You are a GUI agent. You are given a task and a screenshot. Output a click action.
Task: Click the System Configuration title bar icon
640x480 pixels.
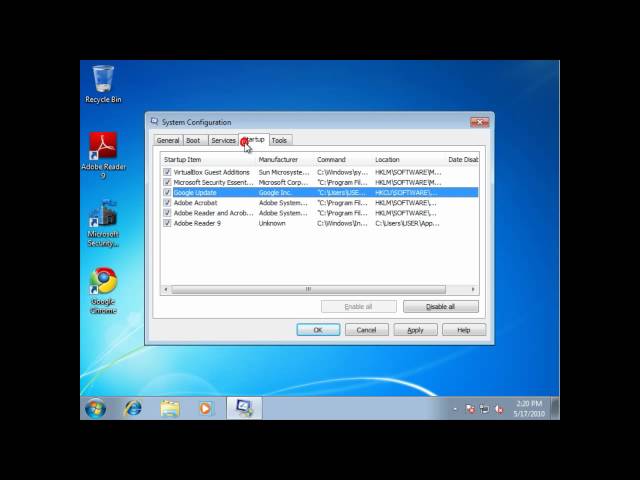point(154,122)
